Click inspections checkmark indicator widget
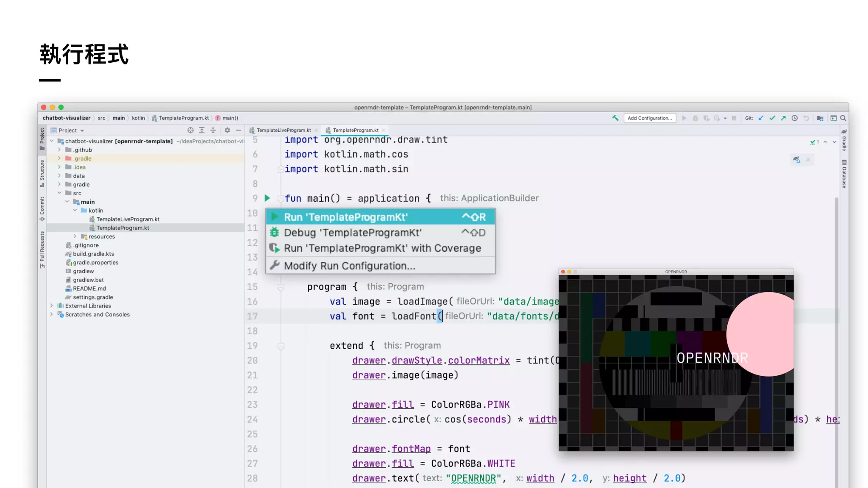The height and width of the screenshot is (488, 868). (815, 142)
